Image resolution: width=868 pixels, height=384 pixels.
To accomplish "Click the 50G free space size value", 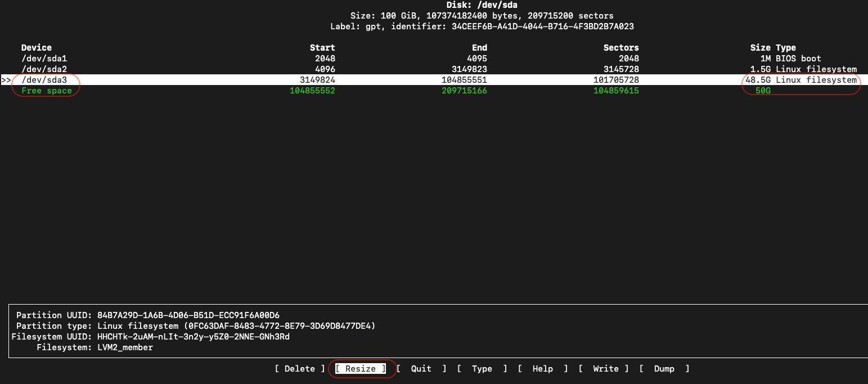I will pyautogui.click(x=763, y=91).
